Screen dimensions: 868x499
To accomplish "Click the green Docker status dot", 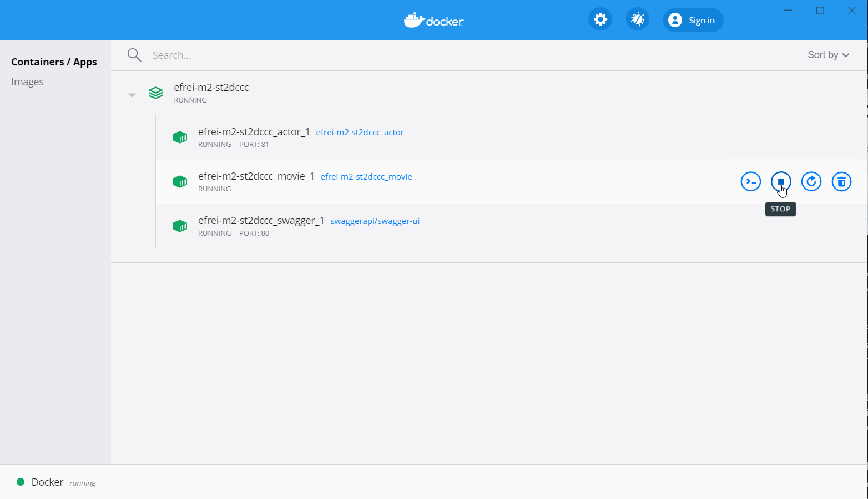I will [x=21, y=482].
